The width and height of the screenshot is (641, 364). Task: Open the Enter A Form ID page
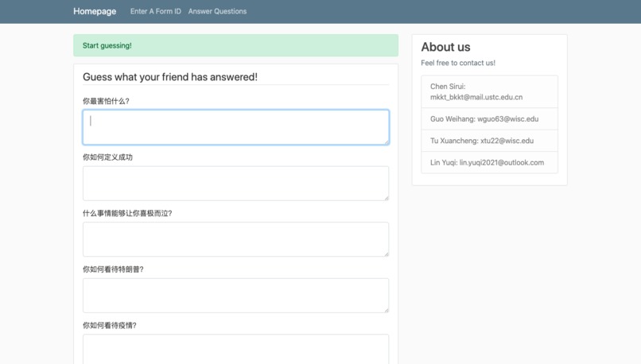(x=155, y=11)
